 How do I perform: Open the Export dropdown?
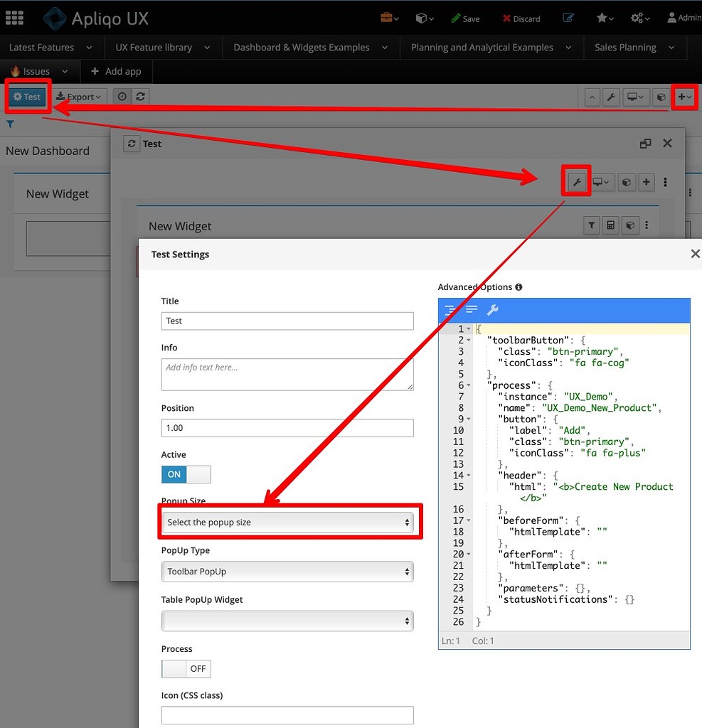[79, 97]
